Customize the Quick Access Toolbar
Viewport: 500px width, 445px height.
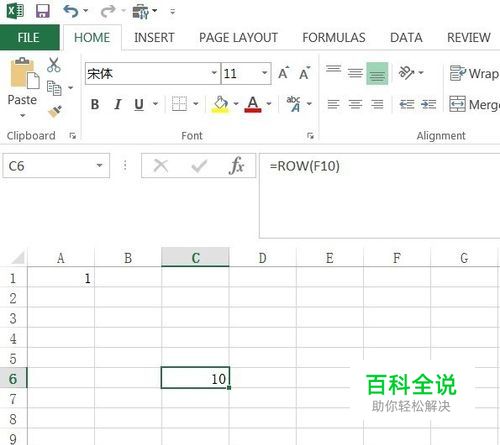(172, 12)
